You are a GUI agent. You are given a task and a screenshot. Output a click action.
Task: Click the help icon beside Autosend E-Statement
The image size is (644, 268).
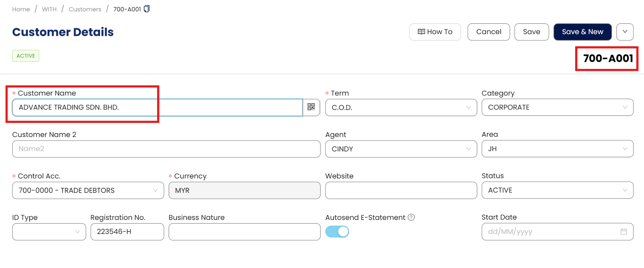coord(411,217)
